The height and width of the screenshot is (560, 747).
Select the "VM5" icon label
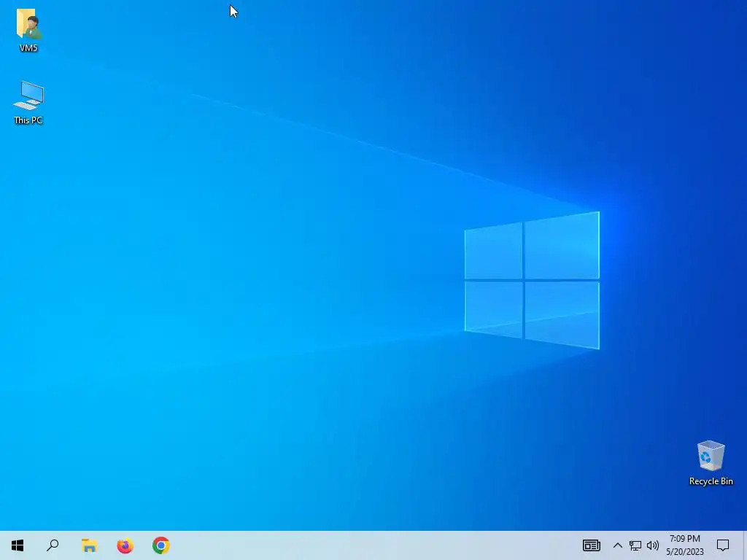click(28, 48)
